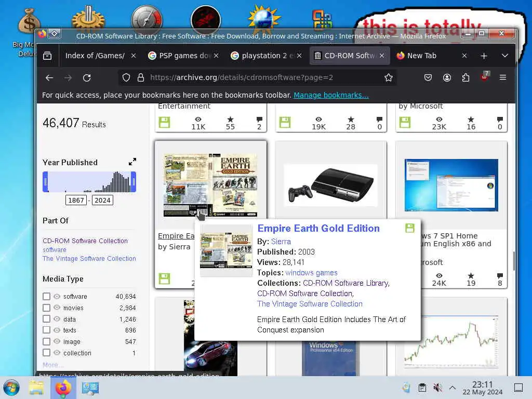The height and width of the screenshot is (399, 532).
Task: Check the software media type box
Action: tap(46, 297)
